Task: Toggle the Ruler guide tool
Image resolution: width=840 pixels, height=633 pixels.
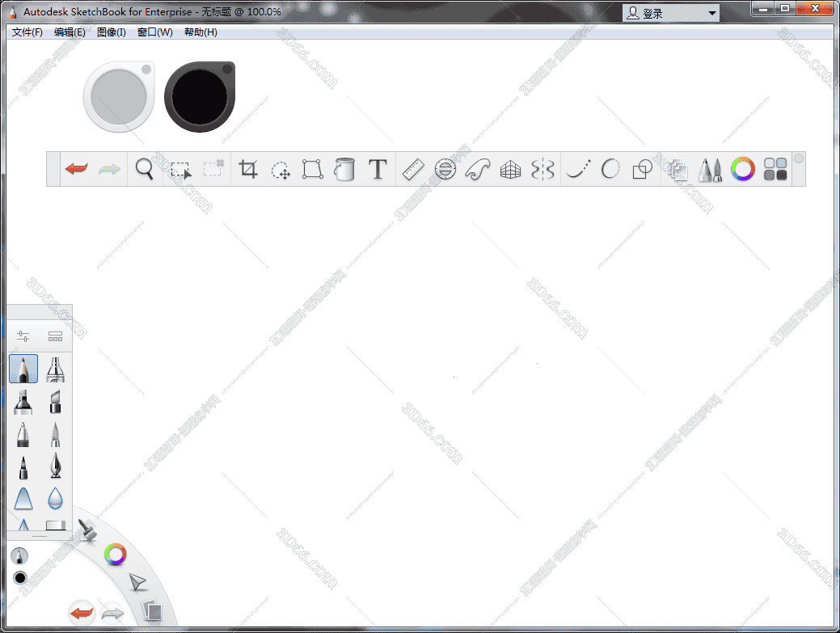Action: pos(412,170)
